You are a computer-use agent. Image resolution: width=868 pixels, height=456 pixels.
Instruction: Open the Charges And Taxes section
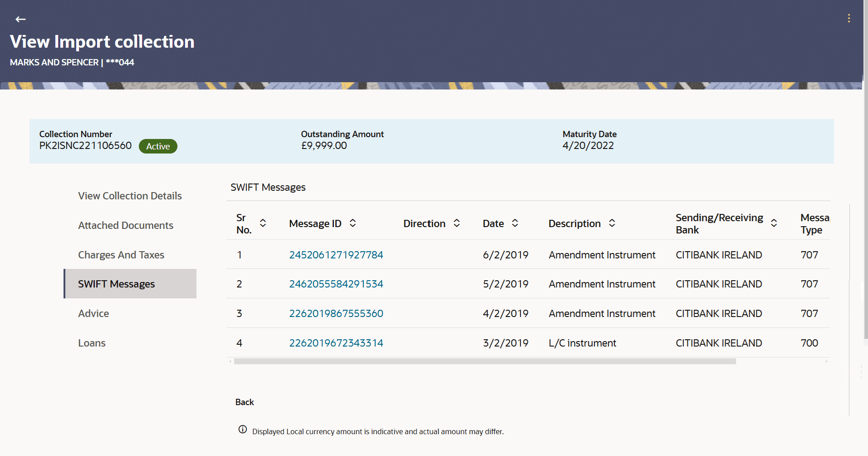click(x=121, y=254)
